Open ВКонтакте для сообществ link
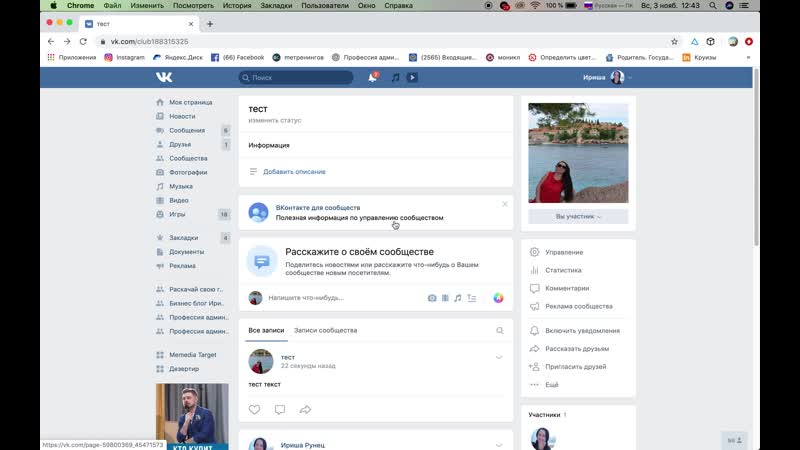The width and height of the screenshot is (800, 450). click(x=318, y=208)
